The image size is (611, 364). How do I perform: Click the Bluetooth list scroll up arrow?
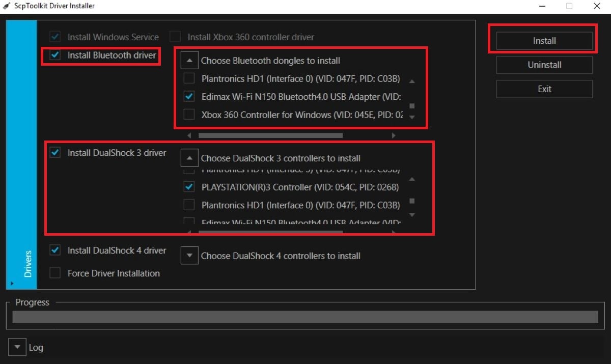[x=412, y=81]
